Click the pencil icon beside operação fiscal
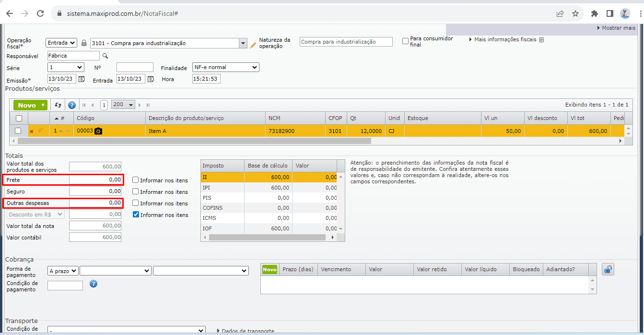The image size is (644, 335). click(253, 45)
